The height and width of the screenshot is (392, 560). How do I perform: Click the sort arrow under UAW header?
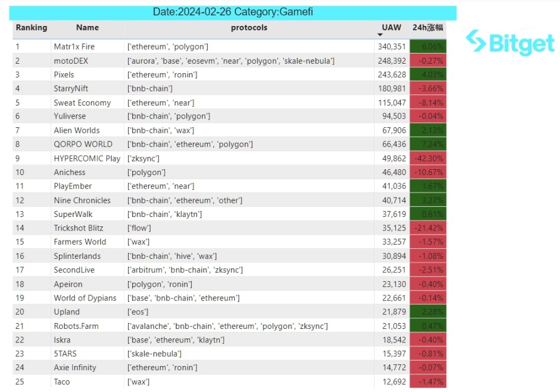click(380, 35)
